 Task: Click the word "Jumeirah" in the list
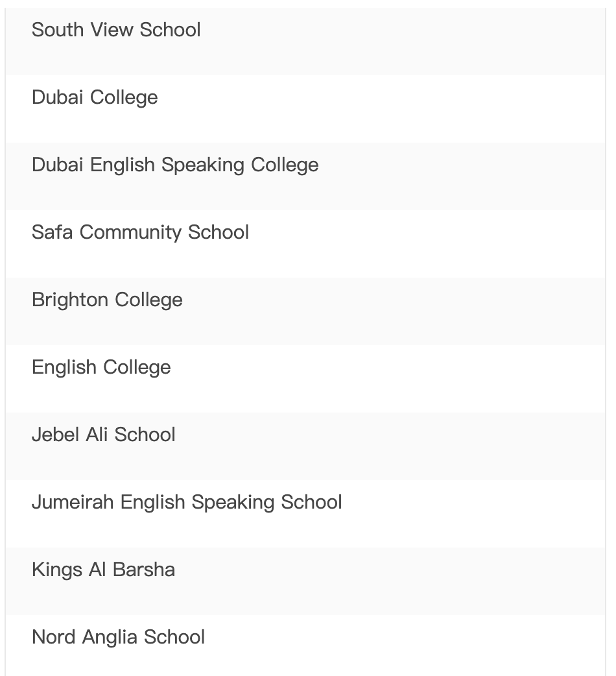click(x=73, y=502)
